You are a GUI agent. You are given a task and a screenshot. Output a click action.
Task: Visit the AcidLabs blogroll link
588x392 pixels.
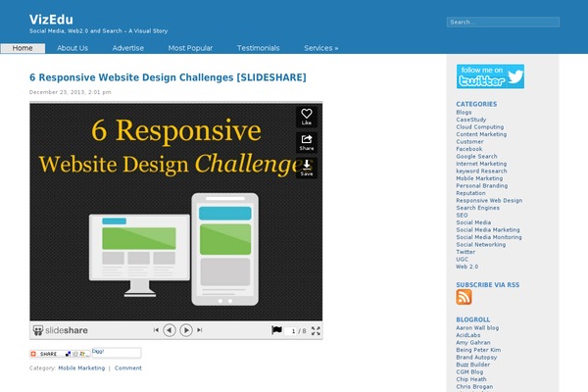(468, 335)
